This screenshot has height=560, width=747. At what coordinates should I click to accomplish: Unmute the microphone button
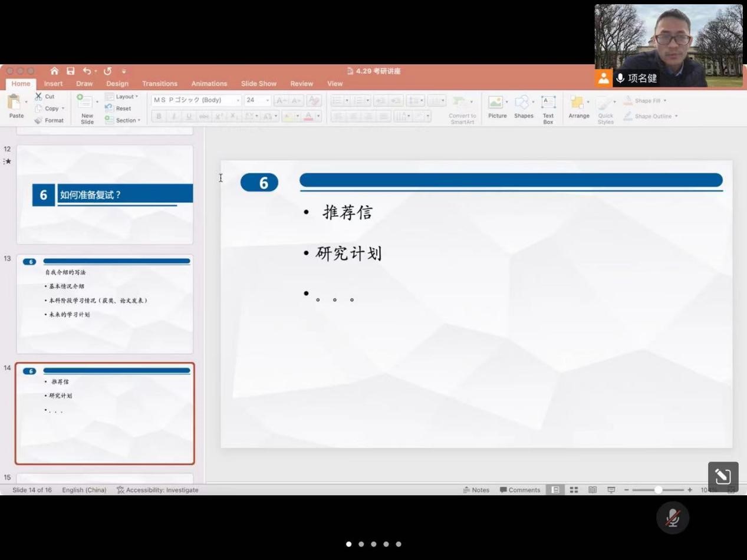pos(673,518)
